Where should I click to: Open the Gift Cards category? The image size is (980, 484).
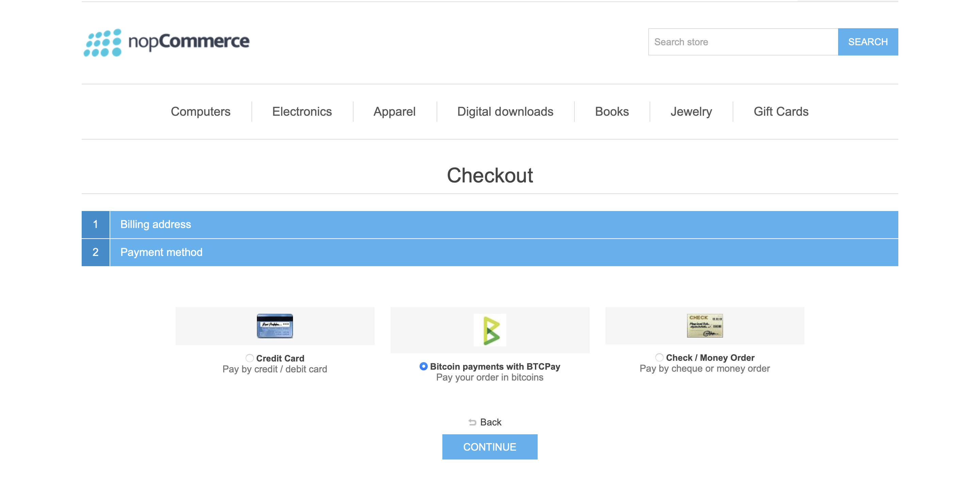781,112
